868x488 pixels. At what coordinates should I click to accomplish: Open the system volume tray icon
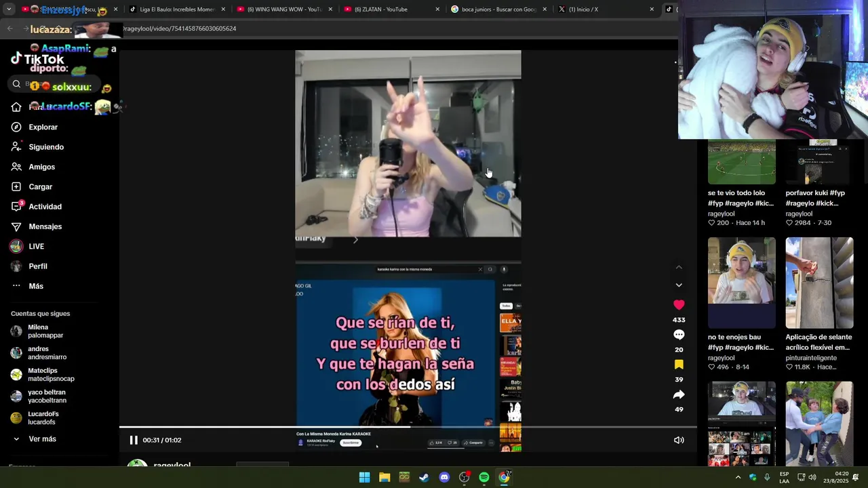click(x=812, y=477)
